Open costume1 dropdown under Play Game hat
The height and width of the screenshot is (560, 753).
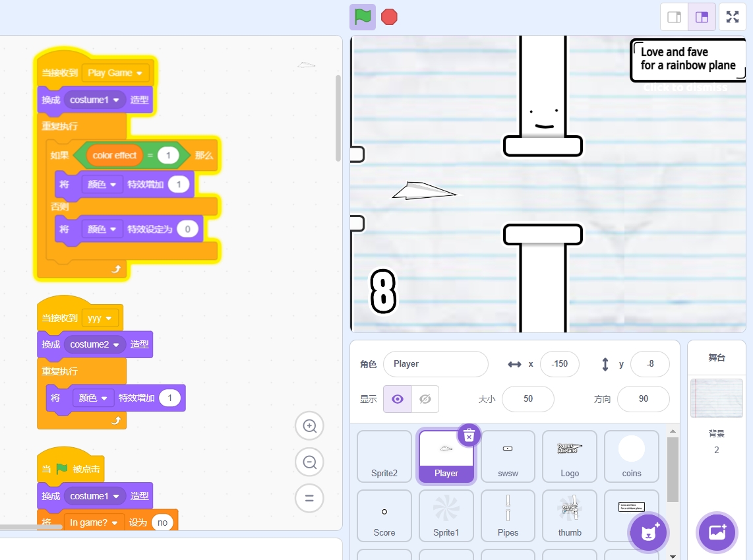coord(94,100)
